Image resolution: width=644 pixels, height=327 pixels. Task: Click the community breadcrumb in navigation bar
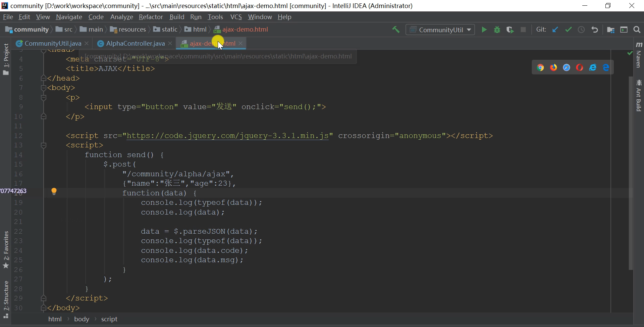pyautogui.click(x=28, y=30)
